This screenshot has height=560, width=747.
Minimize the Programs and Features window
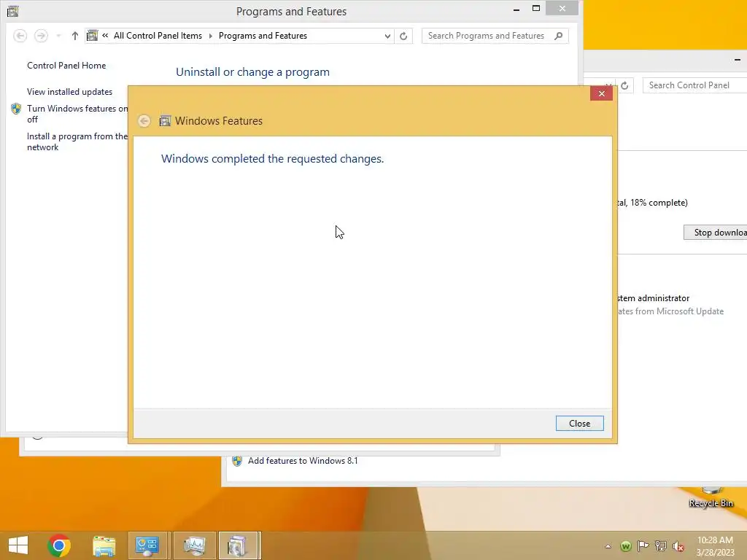click(x=516, y=9)
